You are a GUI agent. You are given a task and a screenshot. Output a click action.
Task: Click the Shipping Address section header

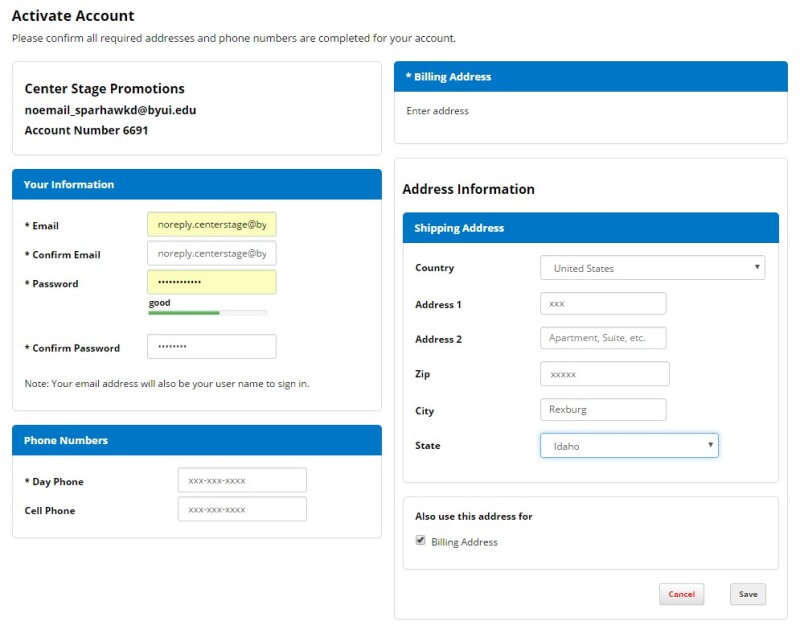point(590,228)
